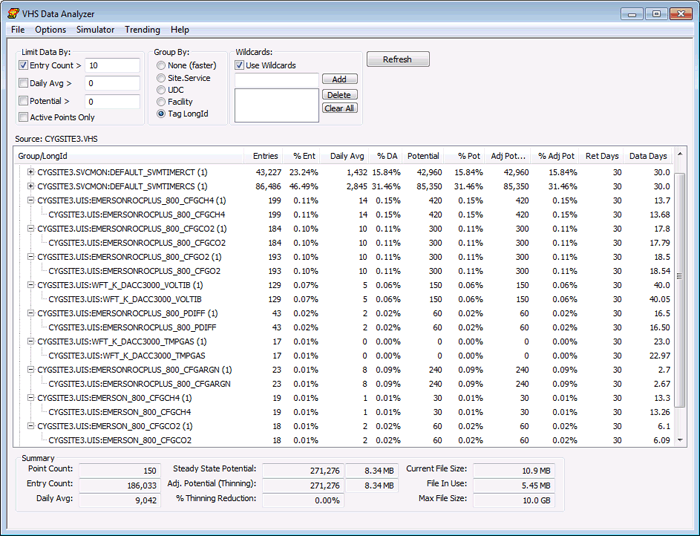Image resolution: width=700 pixels, height=536 pixels.
Task: Uncheck Use Wildcards
Action: point(239,65)
